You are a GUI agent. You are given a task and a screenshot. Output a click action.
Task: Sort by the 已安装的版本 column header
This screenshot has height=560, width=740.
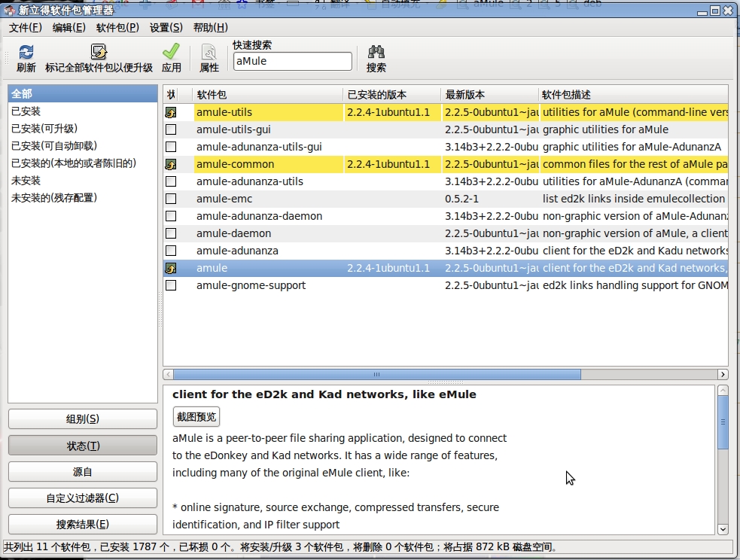(x=391, y=95)
